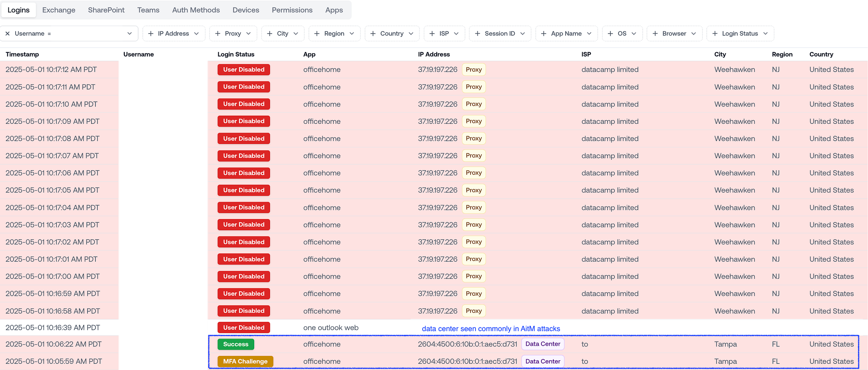Click the IP Address column header
The height and width of the screenshot is (370, 868).
(x=434, y=54)
